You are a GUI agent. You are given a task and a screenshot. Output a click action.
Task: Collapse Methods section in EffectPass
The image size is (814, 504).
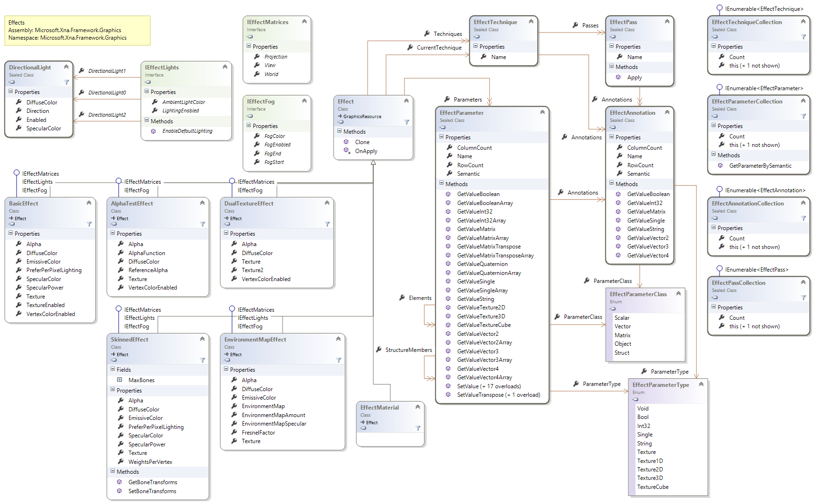611,66
